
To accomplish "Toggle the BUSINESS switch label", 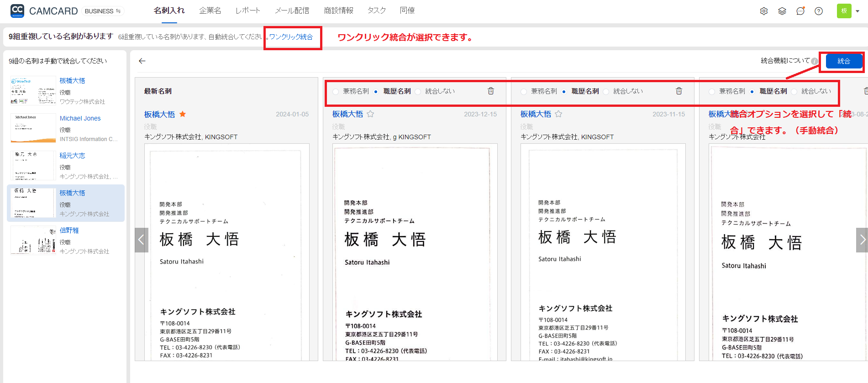I will (x=103, y=11).
